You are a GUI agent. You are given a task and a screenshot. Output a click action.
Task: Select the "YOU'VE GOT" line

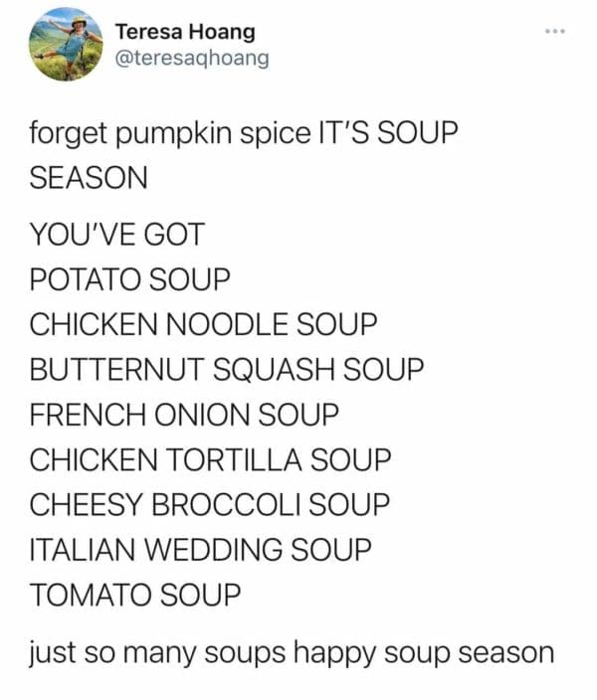[117, 235]
